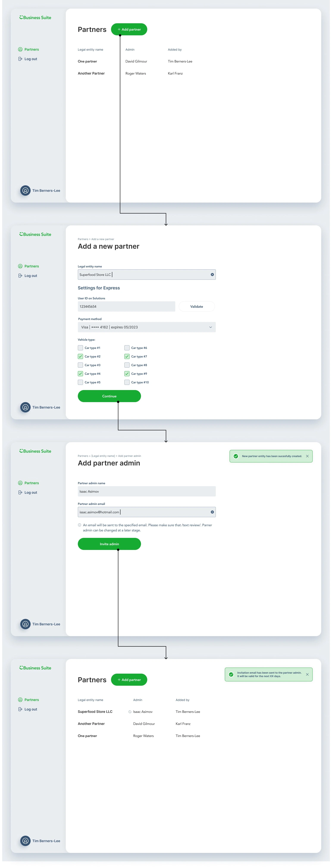
Task: Dismiss the new partner entity created notification
Action: [x=307, y=456]
